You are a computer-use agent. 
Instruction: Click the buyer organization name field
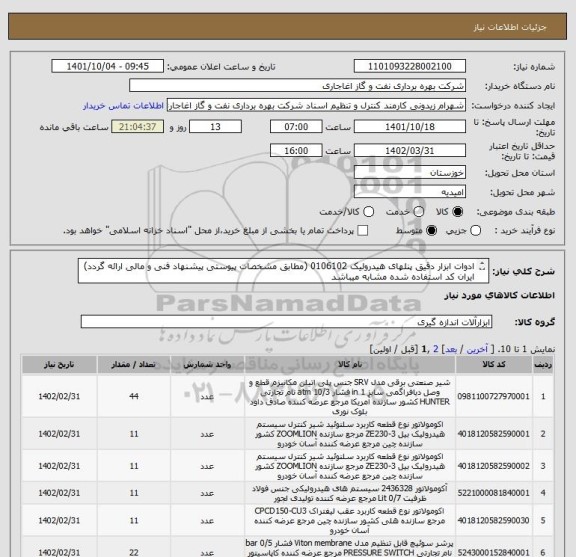pos(298,86)
